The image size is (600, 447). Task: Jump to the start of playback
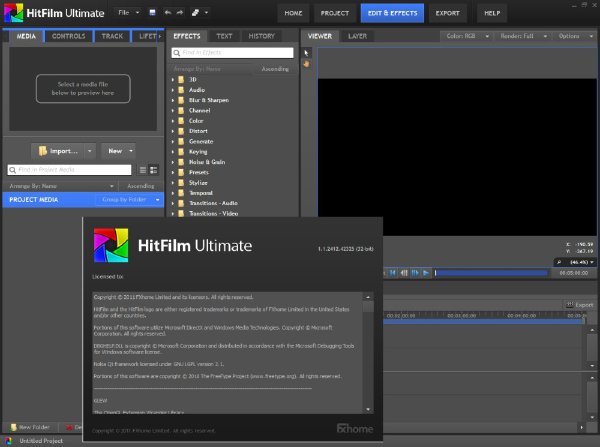393,273
